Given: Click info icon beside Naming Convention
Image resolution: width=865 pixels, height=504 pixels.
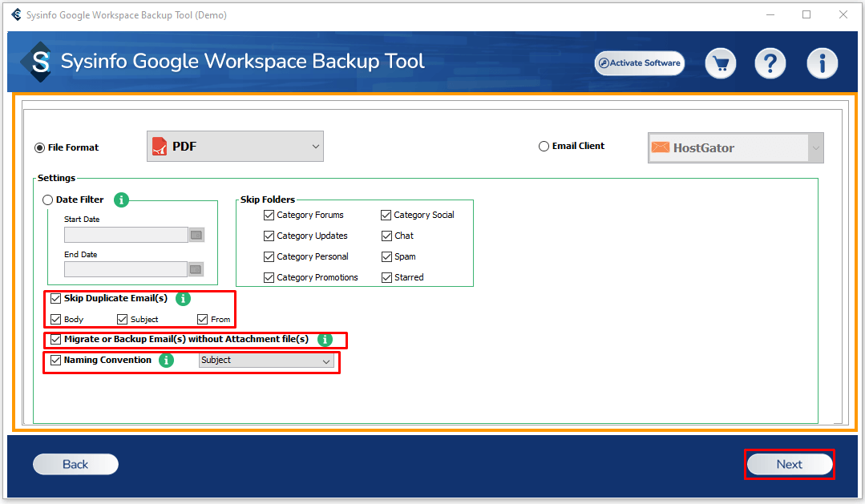Looking at the screenshot, I should (166, 361).
